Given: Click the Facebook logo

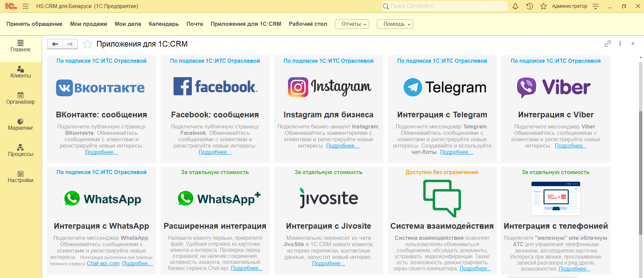Looking at the screenshot, I should (215, 87).
